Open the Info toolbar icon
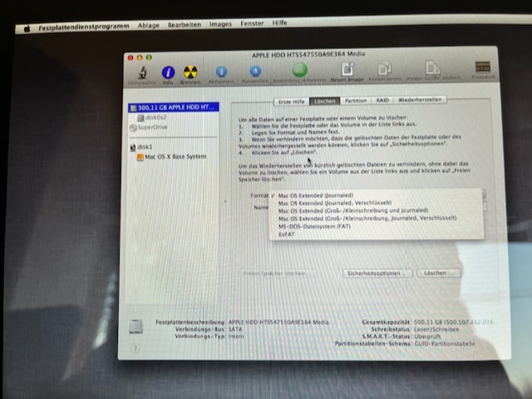The height and width of the screenshot is (399, 532). [x=168, y=72]
